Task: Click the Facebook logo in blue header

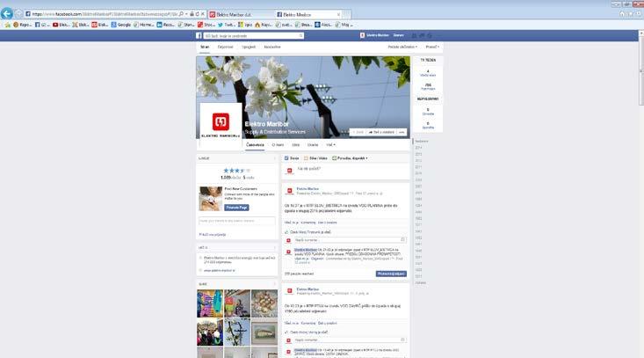Action: point(199,36)
